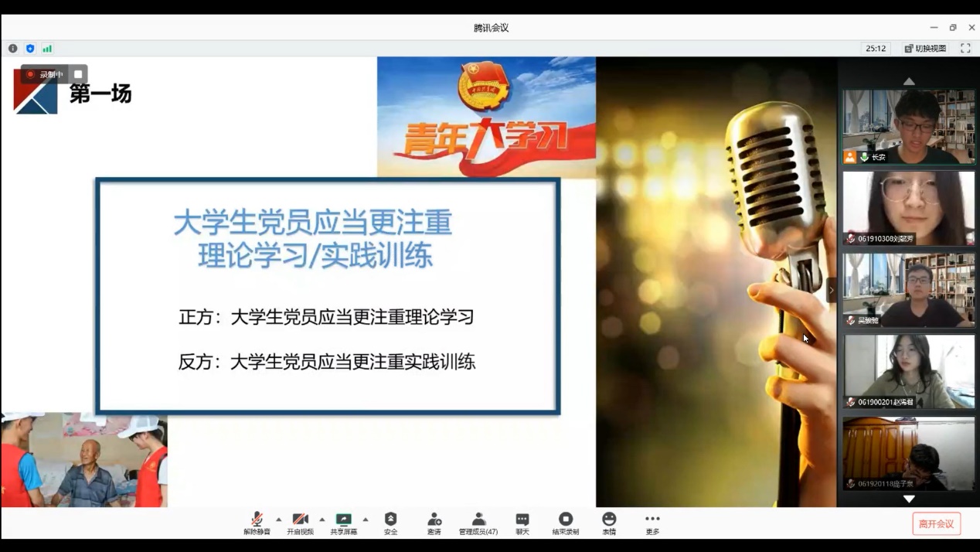Open the 聊天 chat panel
Image resolution: width=980 pixels, height=552 pixels.
[522, 523]
